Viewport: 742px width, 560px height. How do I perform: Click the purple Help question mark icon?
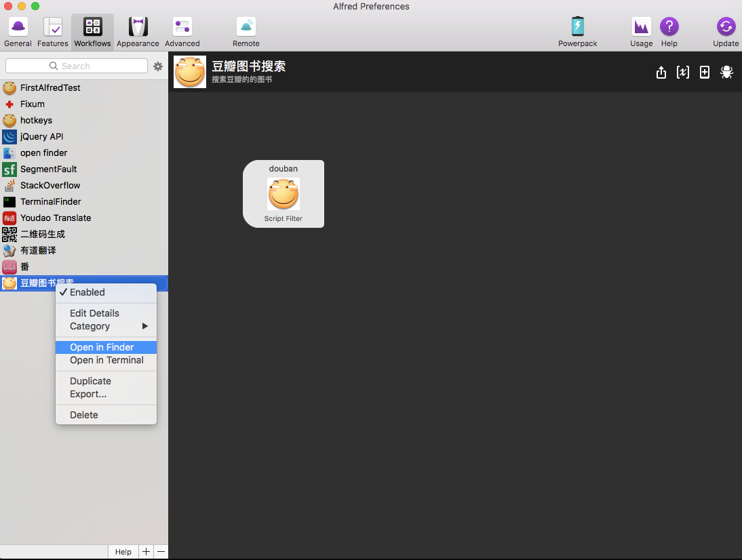pyautogui.click(x=669, y=26)
